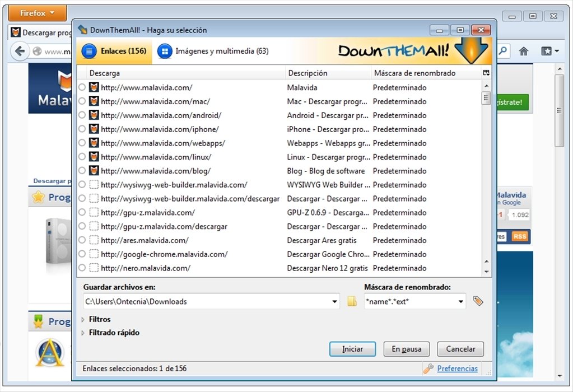Sort by Máscara de renombrado column header

tap(426, 73)
